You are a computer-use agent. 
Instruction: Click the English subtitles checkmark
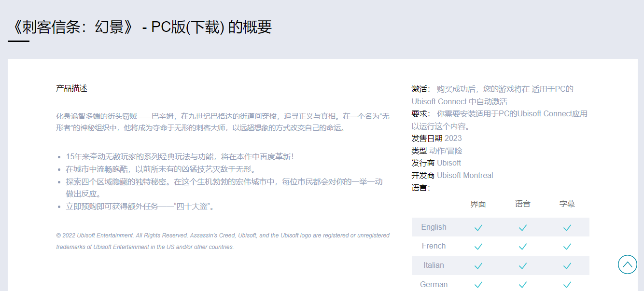[x=567, y=227]
